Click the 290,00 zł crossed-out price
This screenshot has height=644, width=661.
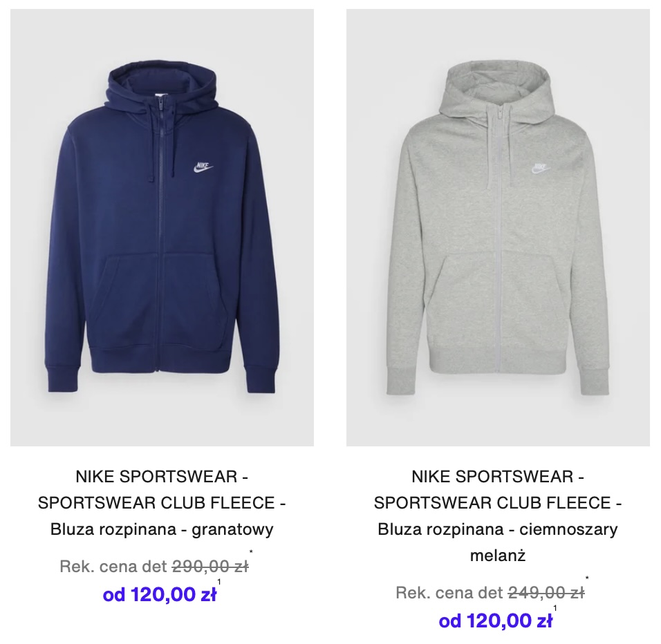[x=210, y=567]
